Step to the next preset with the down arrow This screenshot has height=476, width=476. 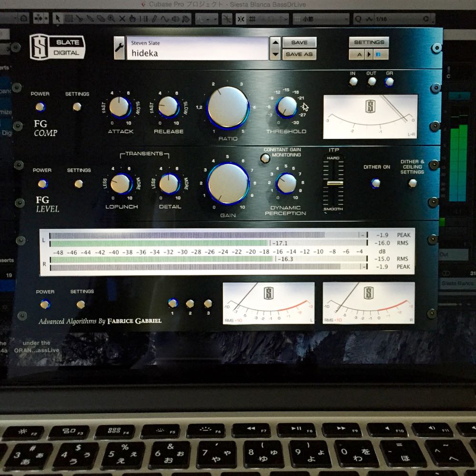275,55
